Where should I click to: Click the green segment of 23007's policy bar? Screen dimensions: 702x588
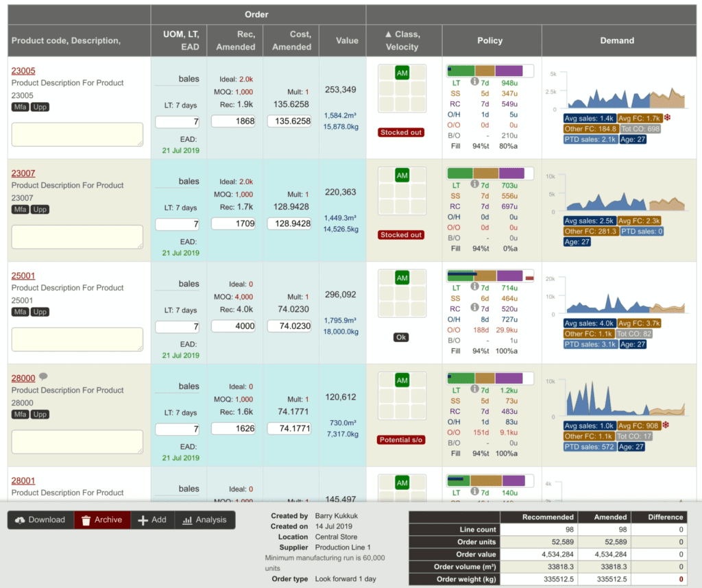coord(461,173)
